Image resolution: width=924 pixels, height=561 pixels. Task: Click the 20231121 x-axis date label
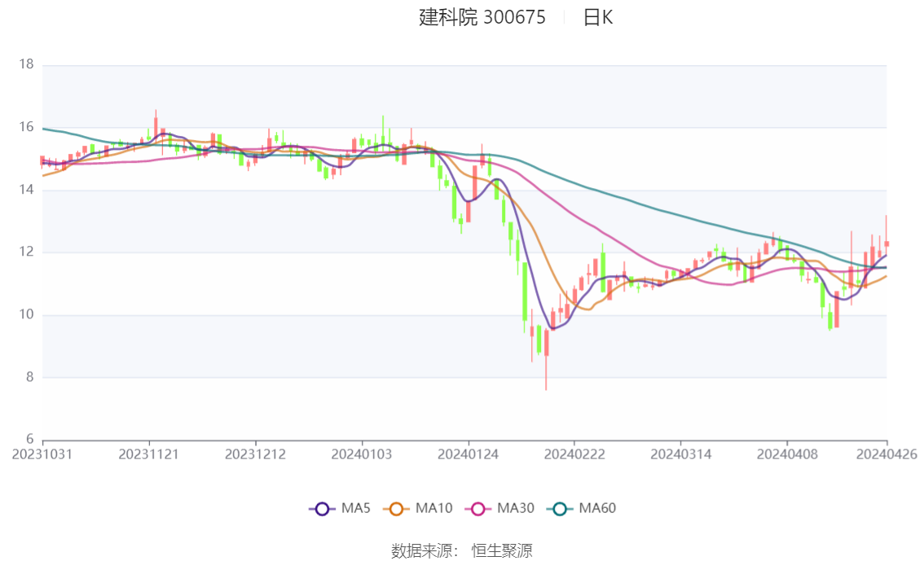pyautogui.click(x=148, y=454)
